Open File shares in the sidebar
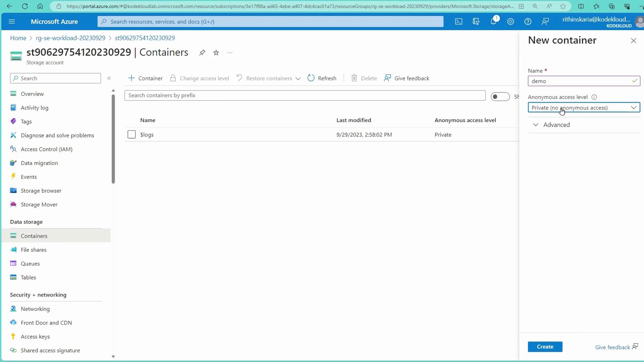The image size is (644, 362). pyautogui.click(x=34, y=250)
